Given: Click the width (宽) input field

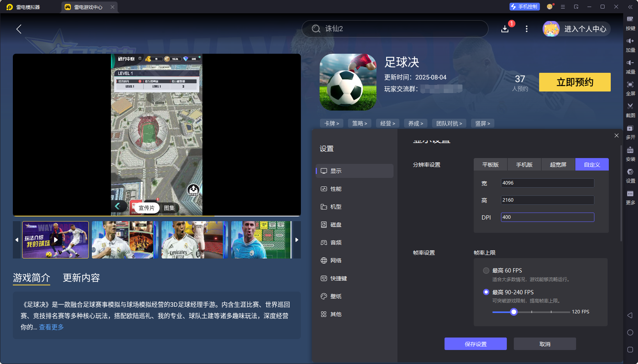Looking at the screenshot, I should (x=547, y=183).
